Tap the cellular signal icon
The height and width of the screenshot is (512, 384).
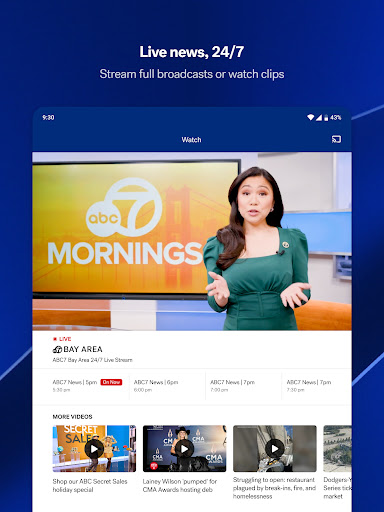[319, 117]
